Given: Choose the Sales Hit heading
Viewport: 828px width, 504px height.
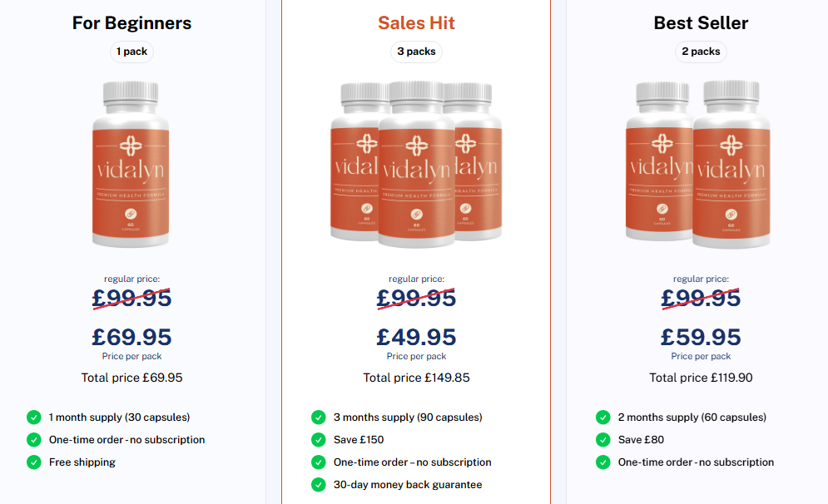Looking at the screenshot, I should coord(416,23).
